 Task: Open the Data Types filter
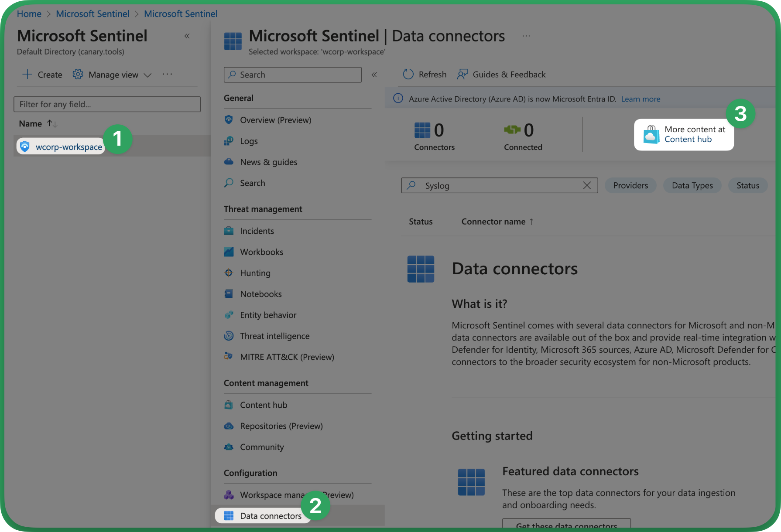pyautogui.click(x=692, y=185)
